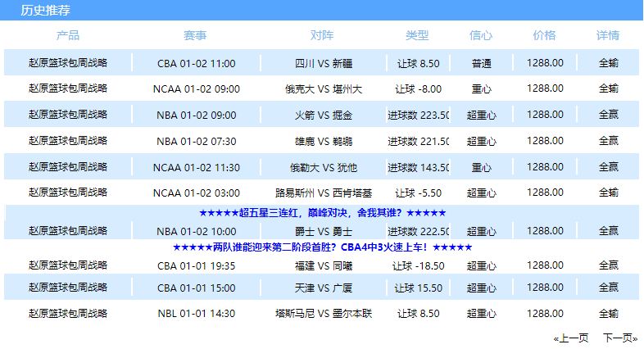Click 赵原篮球包周战略 in 塔斯马尼 VS 墨尔本联 row
The image size is (644, 349).
click(x=68, y=314)
